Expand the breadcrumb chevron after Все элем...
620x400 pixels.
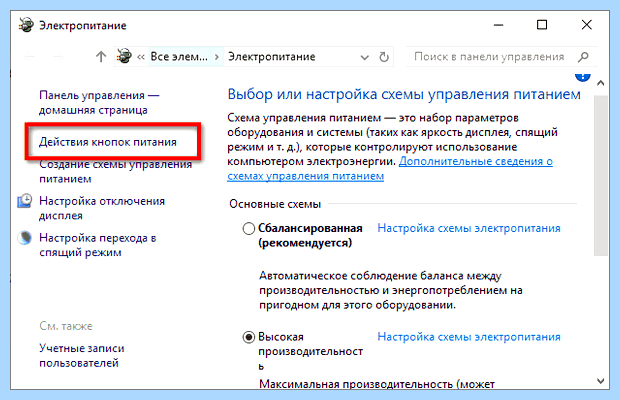point(217,57)
